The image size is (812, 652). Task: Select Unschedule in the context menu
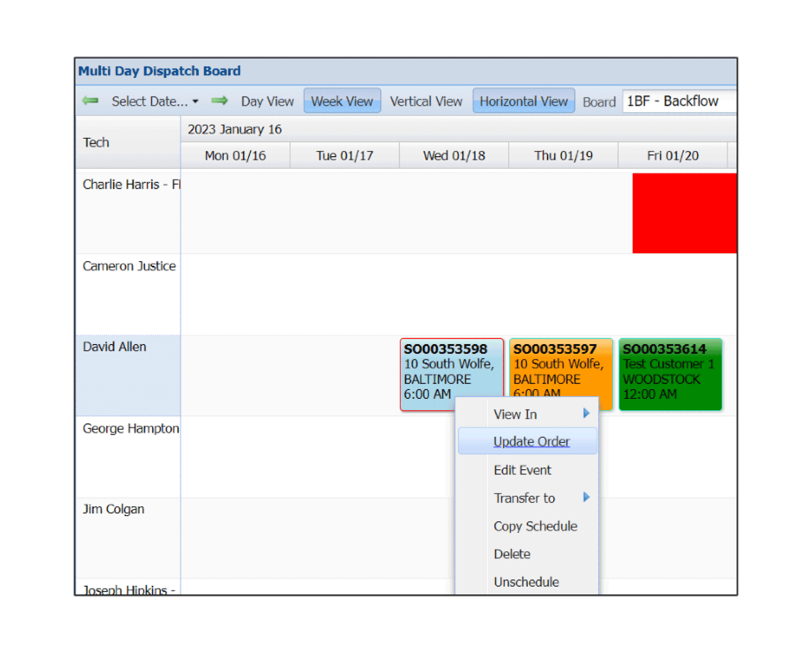pos(526,582)
